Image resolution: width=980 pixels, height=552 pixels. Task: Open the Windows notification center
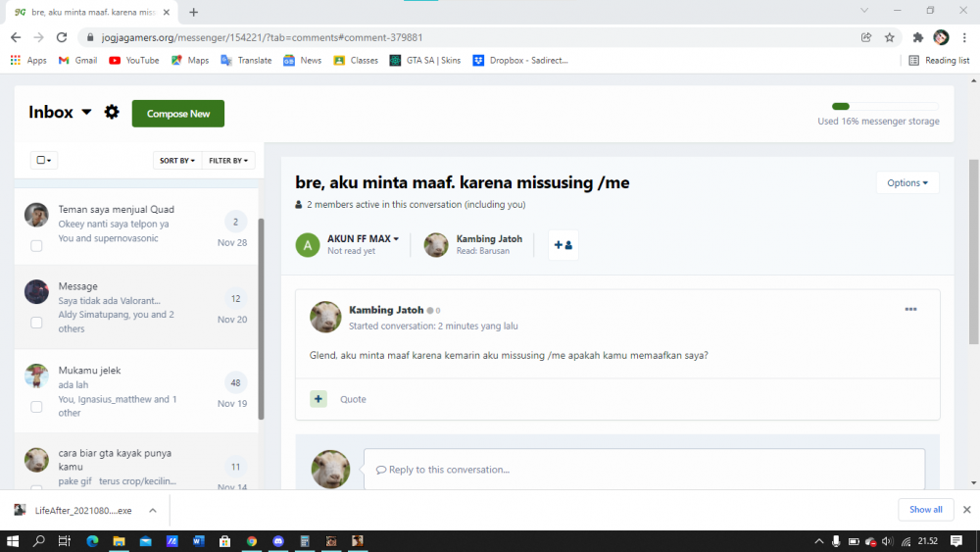click(956, 541)
